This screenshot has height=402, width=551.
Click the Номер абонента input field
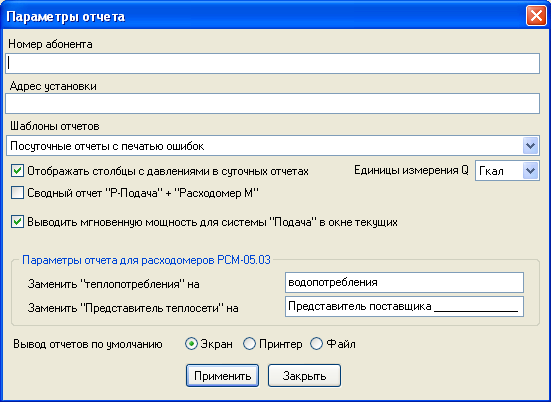(272, 64)
